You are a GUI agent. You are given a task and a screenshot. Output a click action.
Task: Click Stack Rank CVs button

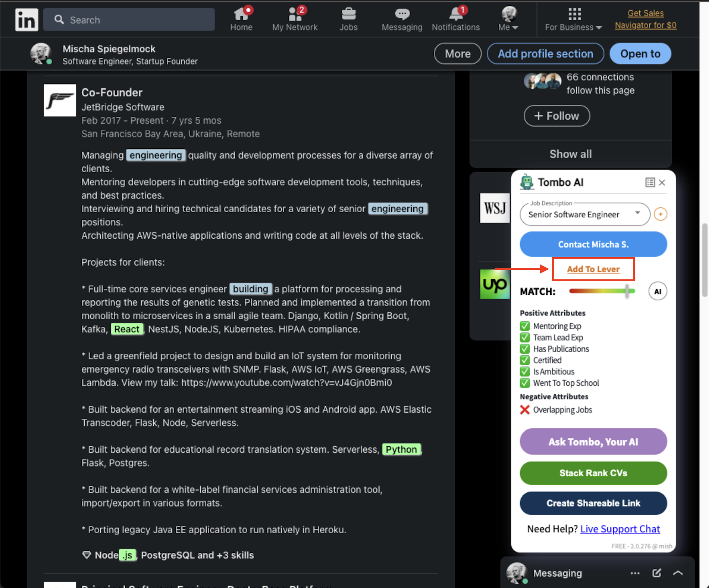593,473
